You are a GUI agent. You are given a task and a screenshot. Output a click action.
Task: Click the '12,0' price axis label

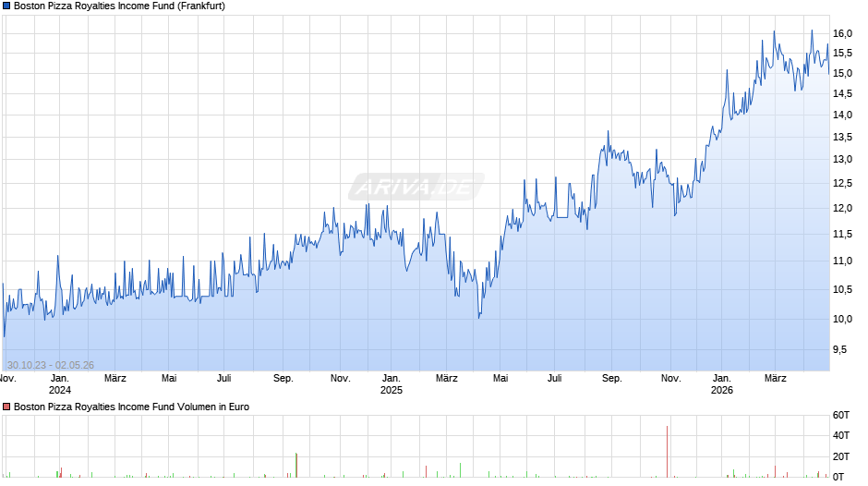(x=842, y=209)
